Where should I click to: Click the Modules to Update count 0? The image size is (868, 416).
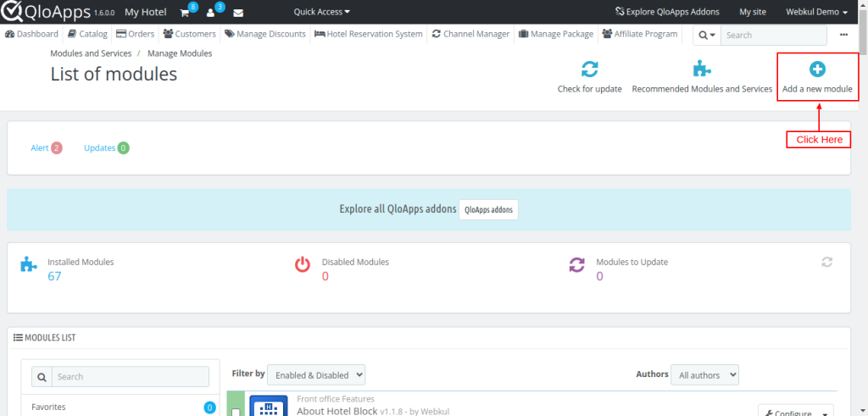[x=599, y=276]
